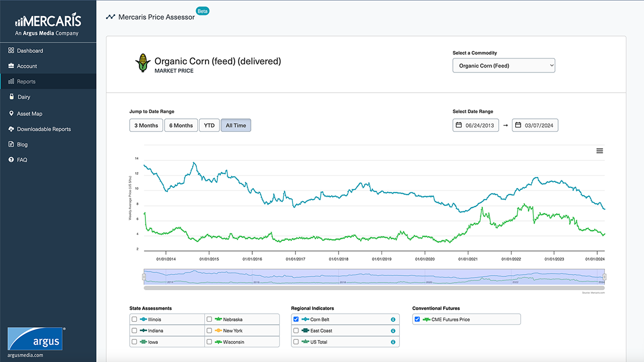
Task: Click the left handle of range navigator
Action: point(144,277)
